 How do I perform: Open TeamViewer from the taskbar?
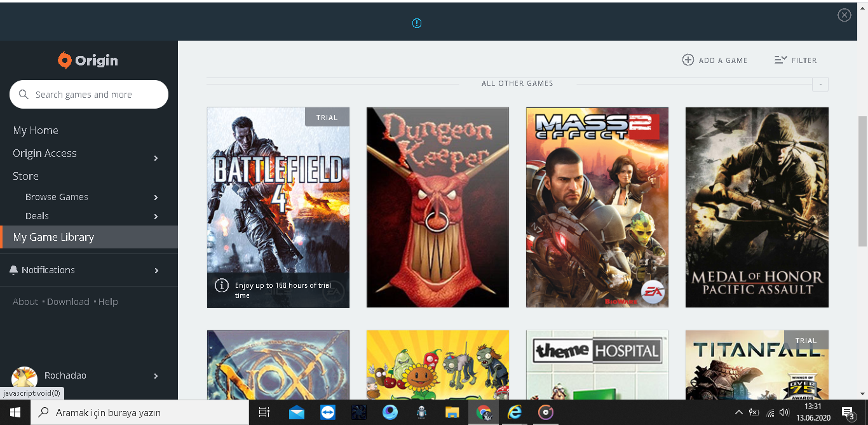click(x=328, y=412)
